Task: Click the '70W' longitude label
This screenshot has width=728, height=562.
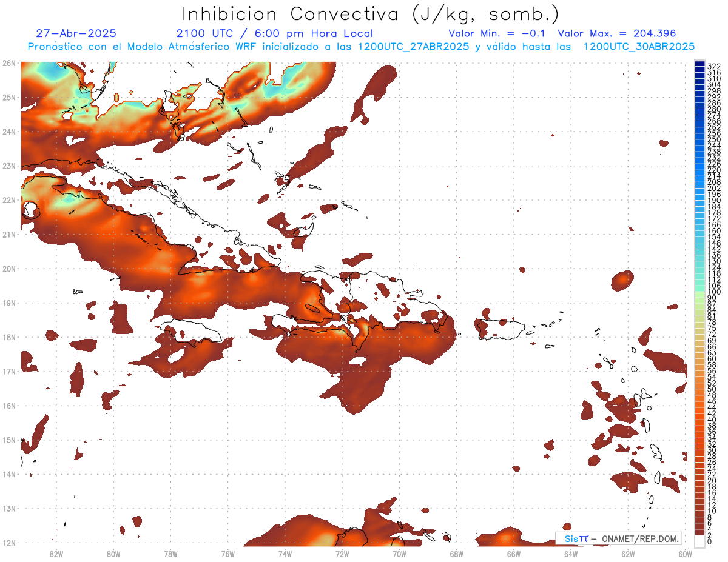Action: coord(399,553)
